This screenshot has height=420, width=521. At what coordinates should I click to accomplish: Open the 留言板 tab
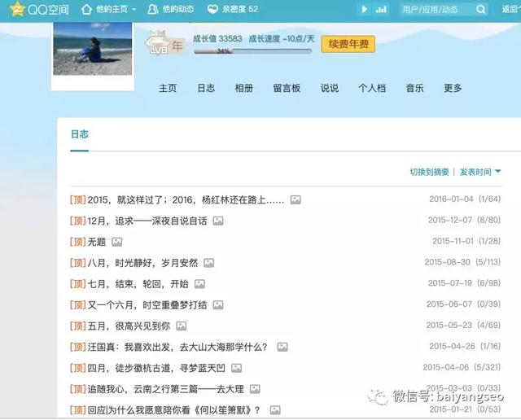pyautogui.click(x=287, y=88)
